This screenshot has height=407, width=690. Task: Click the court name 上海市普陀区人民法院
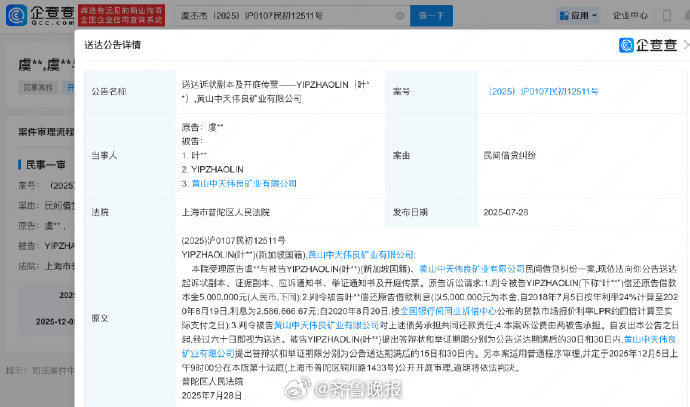pos(225,212)
